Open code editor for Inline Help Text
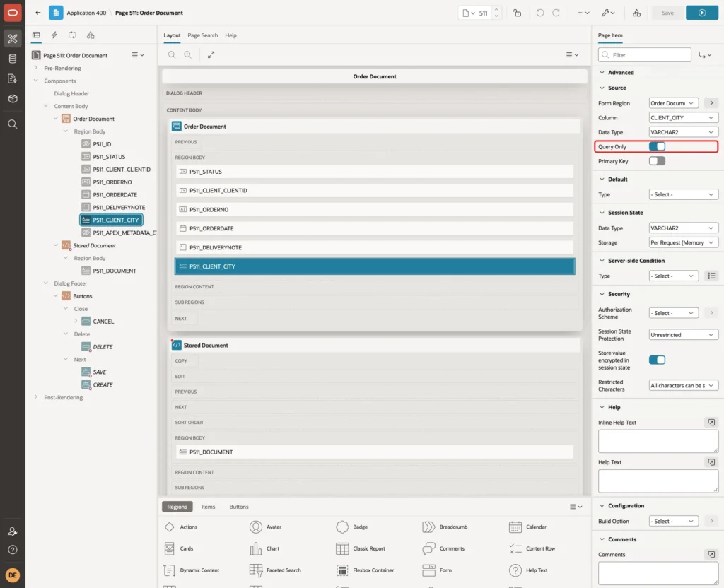Image resolution: width=724 pixels, height=588 pixels. 711,423
